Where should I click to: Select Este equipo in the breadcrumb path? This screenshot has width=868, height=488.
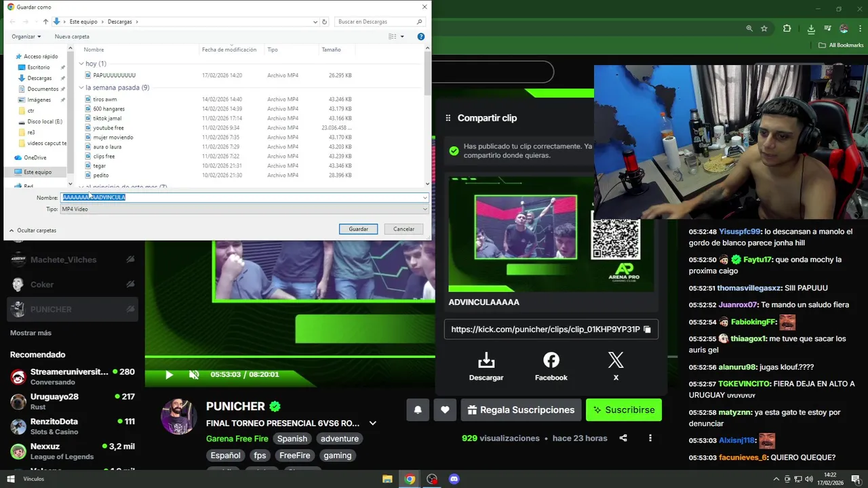point(85,22)
